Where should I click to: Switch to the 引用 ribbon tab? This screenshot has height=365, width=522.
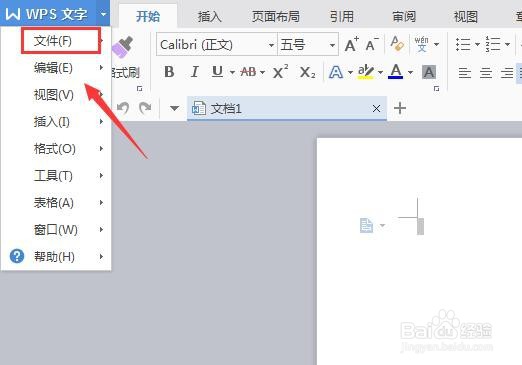[342, 16]
